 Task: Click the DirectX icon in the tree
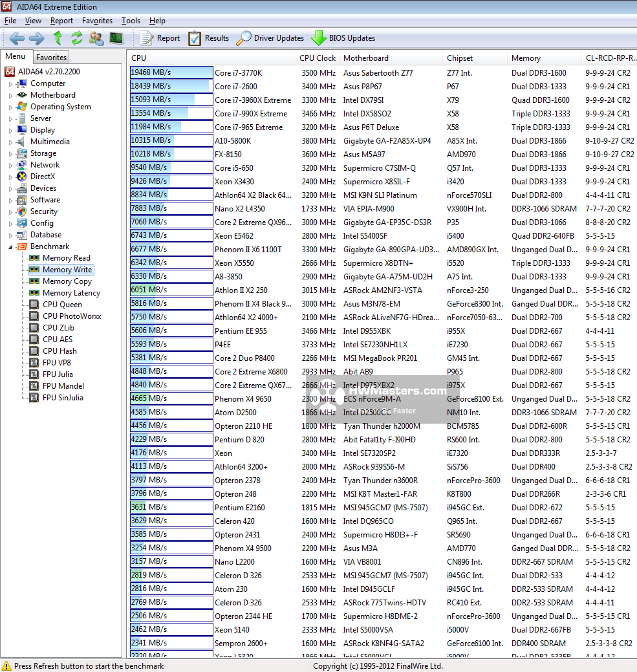22,176
